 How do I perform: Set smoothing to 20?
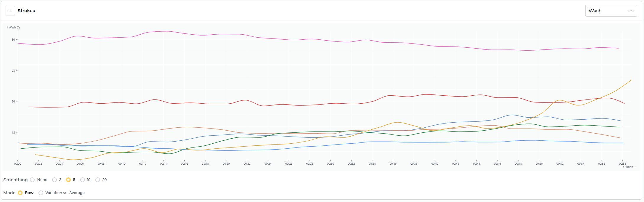pos(98,180)
